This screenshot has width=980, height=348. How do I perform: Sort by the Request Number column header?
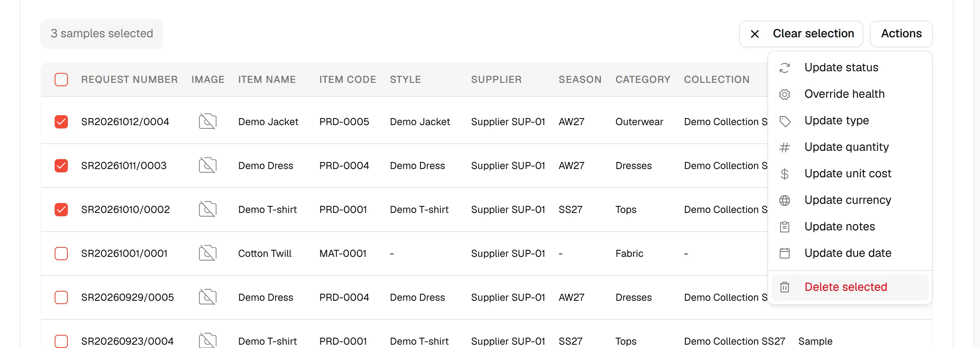pos(129,80)
